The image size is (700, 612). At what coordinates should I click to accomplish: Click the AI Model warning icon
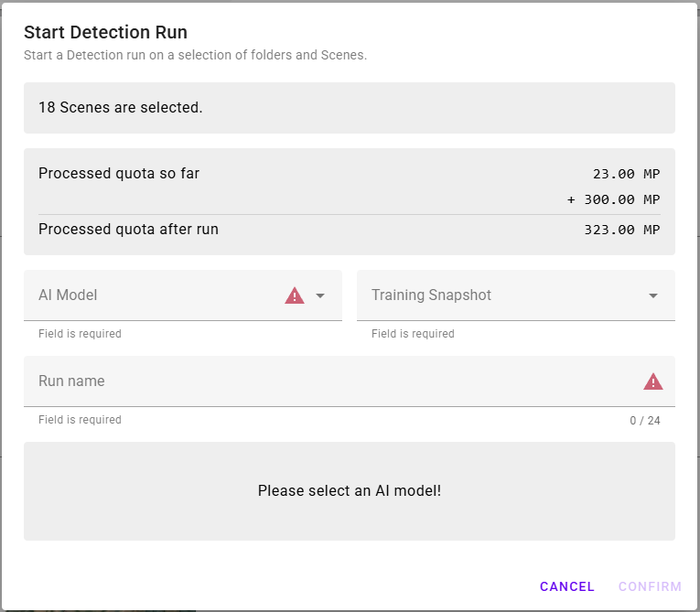(x=295, y=295)
